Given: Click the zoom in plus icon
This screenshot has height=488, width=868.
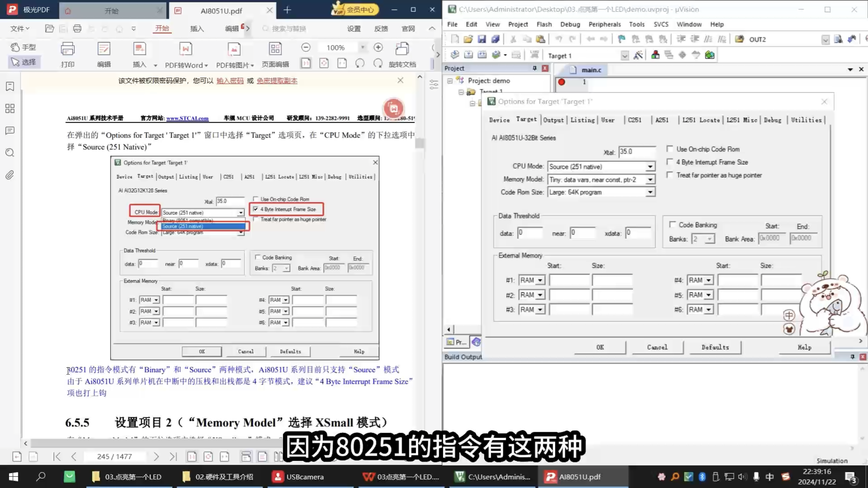Looking at the screenshot, I should click(x=378, y=48).
